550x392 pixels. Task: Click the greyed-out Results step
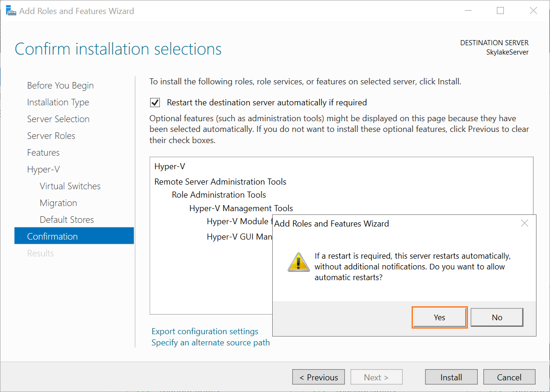click(41, 253)
